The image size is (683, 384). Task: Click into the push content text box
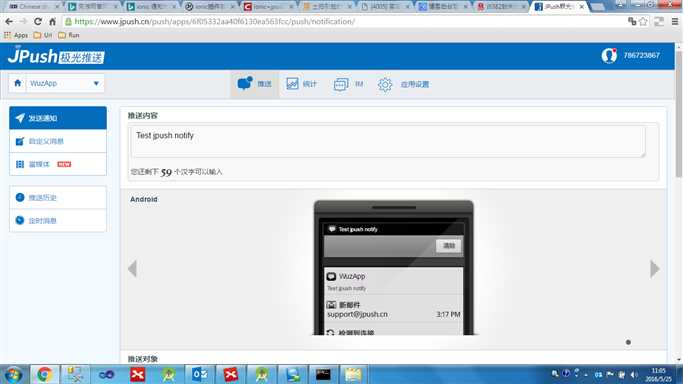point(388,141)
